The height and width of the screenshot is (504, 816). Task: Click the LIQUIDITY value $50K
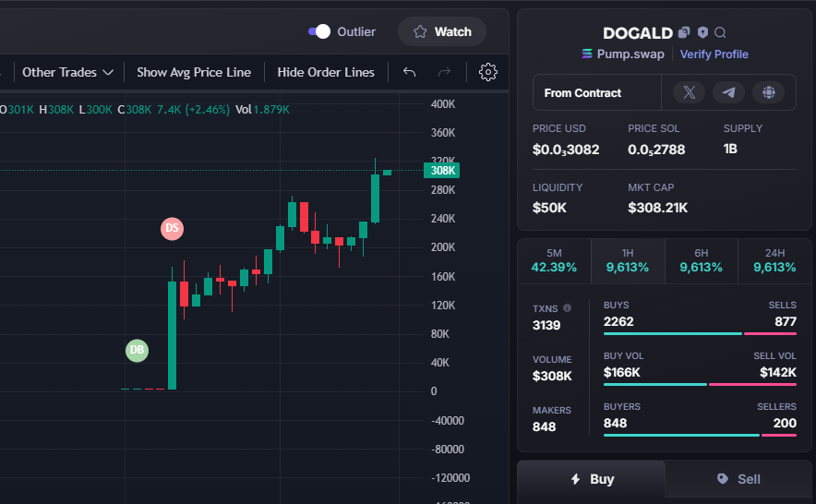(x=549, y=208)
